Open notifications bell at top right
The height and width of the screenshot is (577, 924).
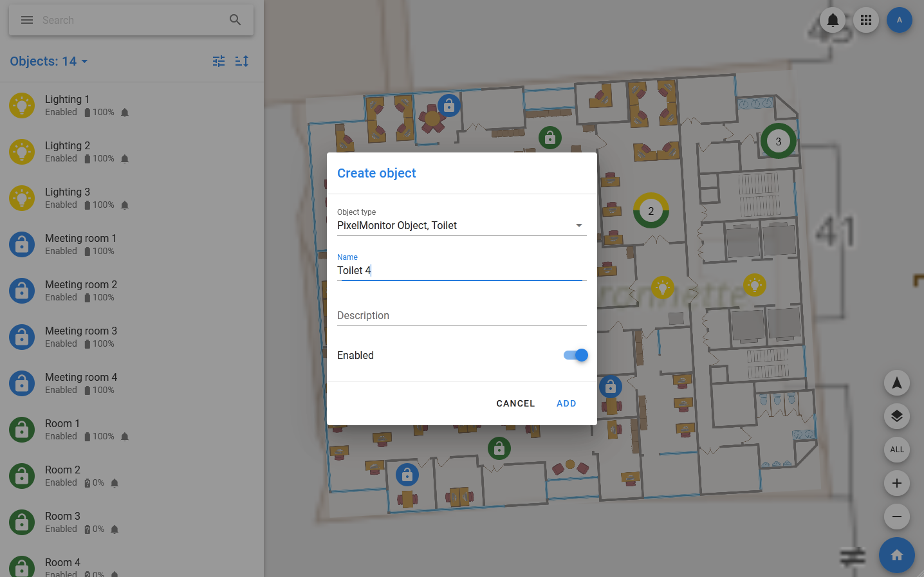click(833, 20)
